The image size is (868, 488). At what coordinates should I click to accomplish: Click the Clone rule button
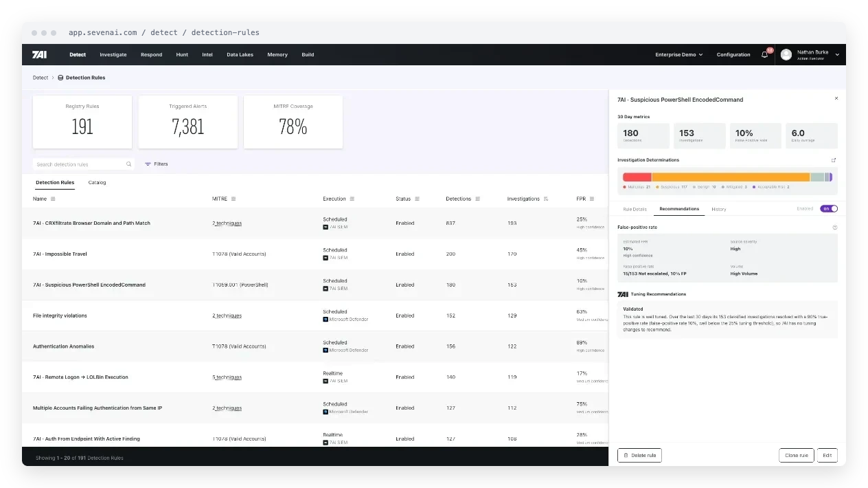tap(797, 455)
